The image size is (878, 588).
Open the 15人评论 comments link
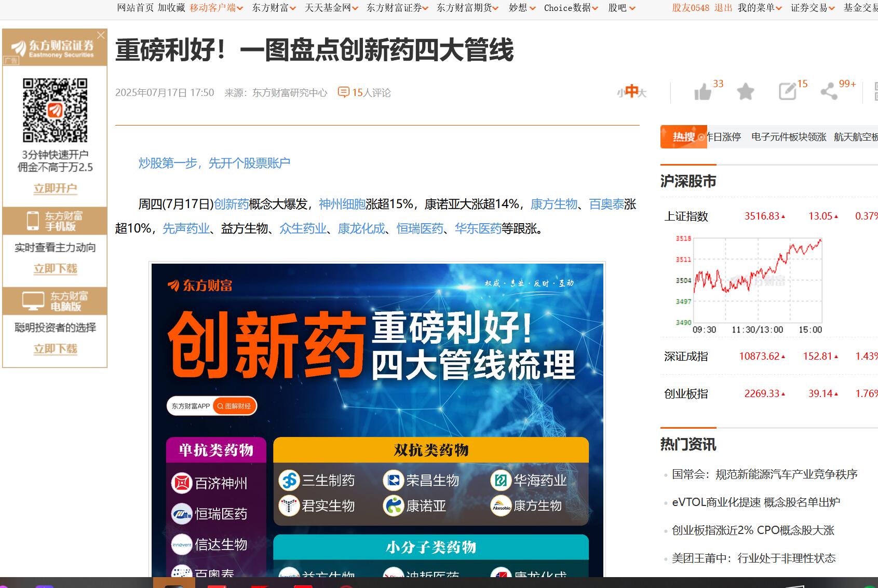(x=371, y=92)
